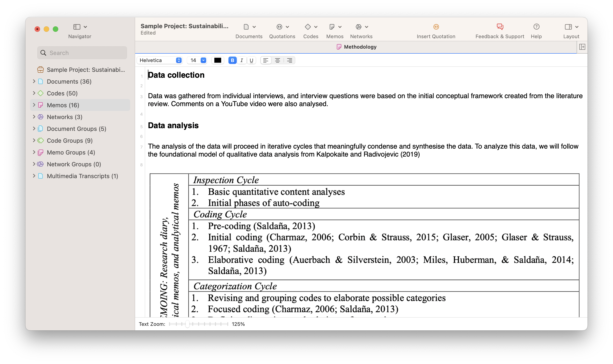Expand the Codes (50) tree item
The image size is (613, 364).
click(x=34, y=93)
